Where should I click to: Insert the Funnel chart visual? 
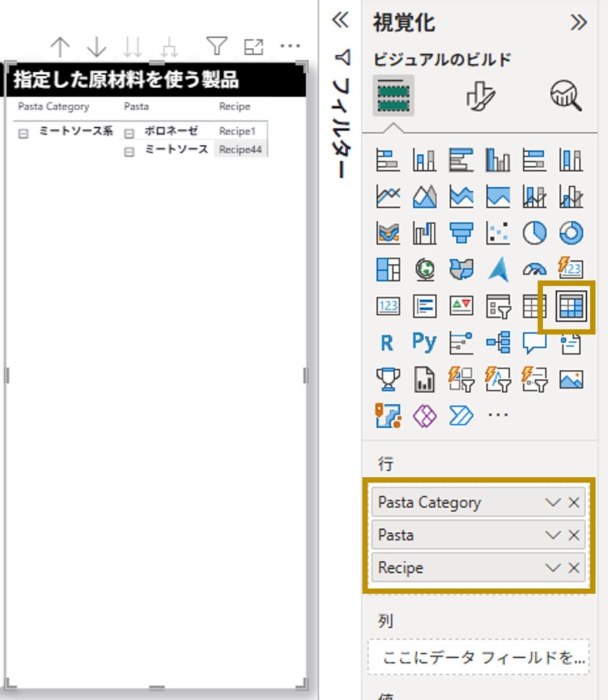(461, 234)
